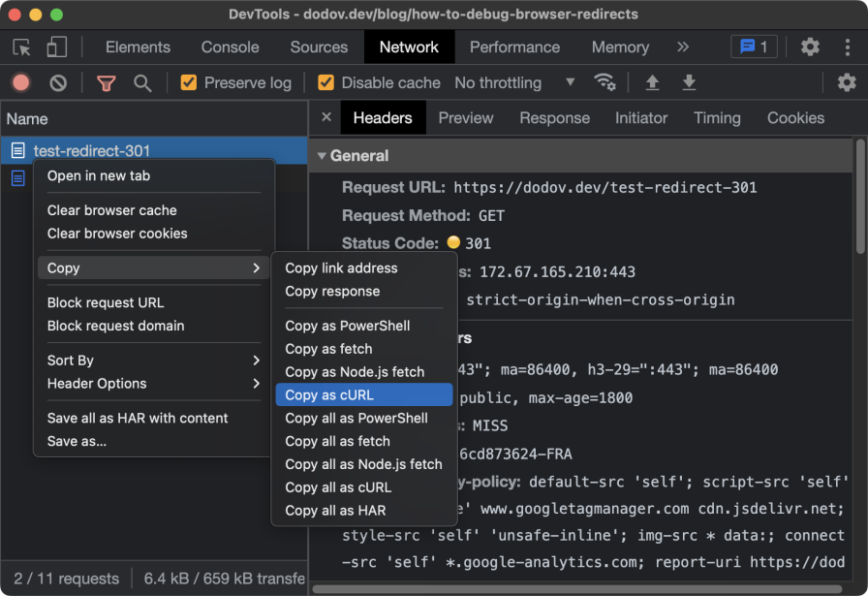
Task: Switch to the Timing tab
Action: 716,117
